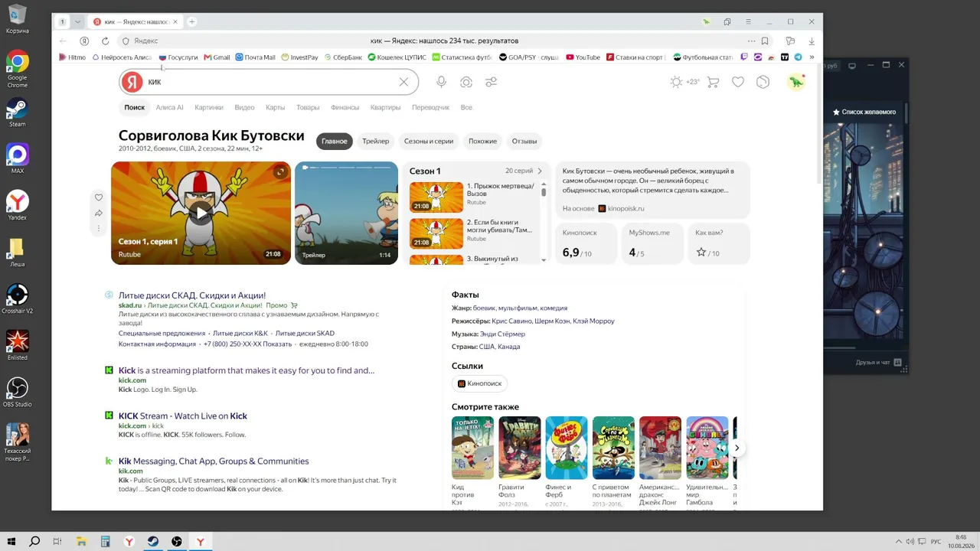Screen dimensions: 980x551
Task: Click the green dinosaur profile avatar
Action: tap(796, 82)
